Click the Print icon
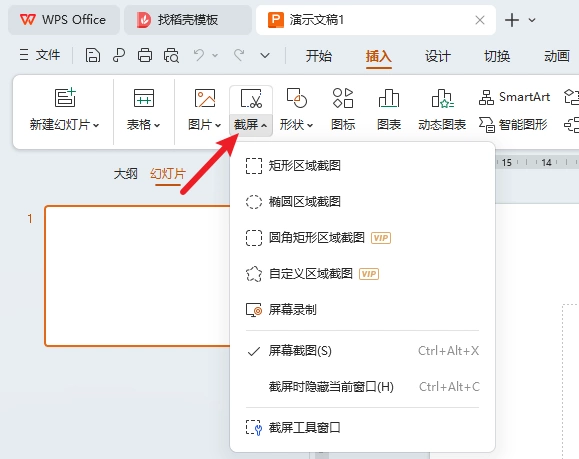This screenshot has width=579, height=459. coord(145,56)
